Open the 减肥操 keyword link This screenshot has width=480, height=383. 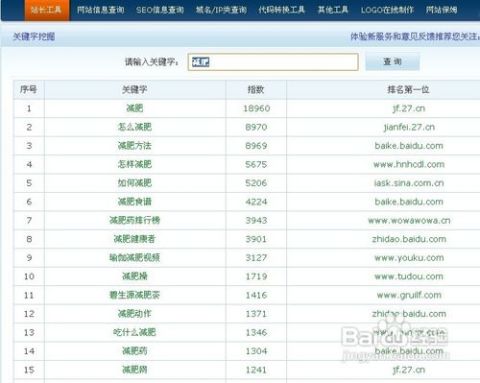point(135,276)
